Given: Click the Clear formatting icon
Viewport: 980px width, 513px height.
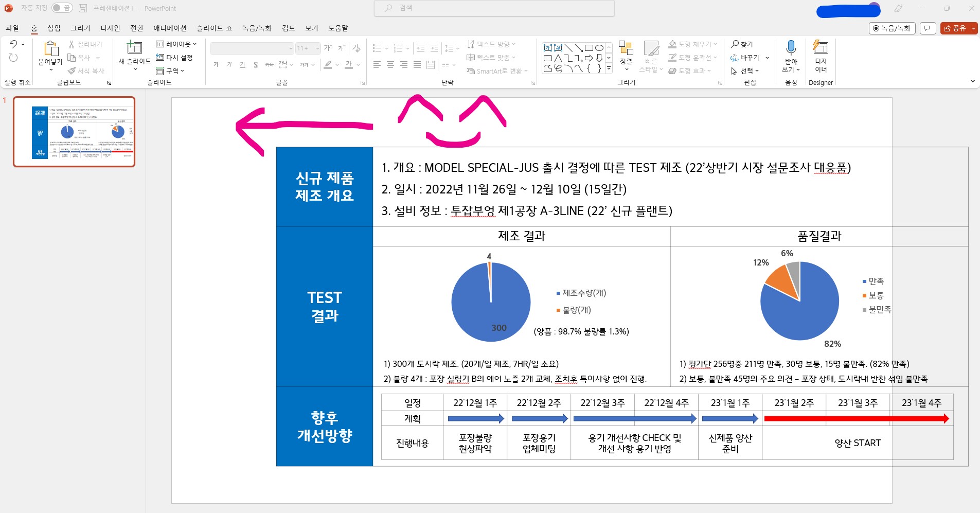Looking at the screenshot, I should [356, 48].
